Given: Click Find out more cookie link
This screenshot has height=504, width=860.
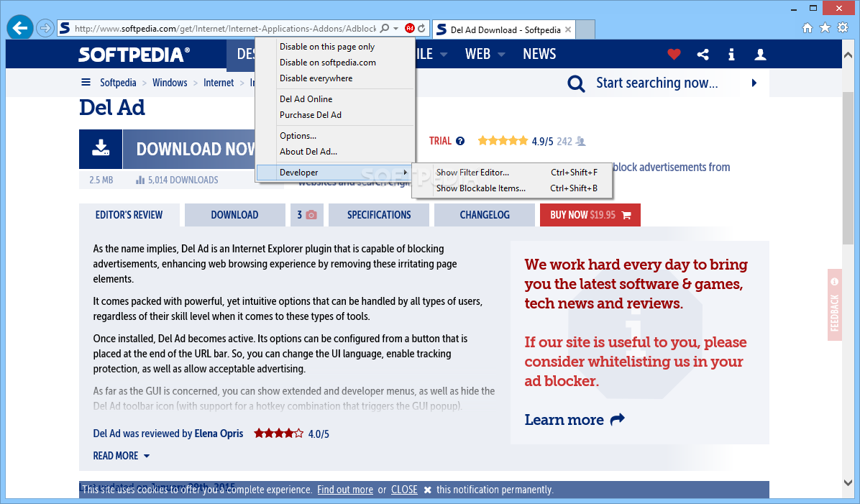Looking at the screenshot, I should (345, 490).
